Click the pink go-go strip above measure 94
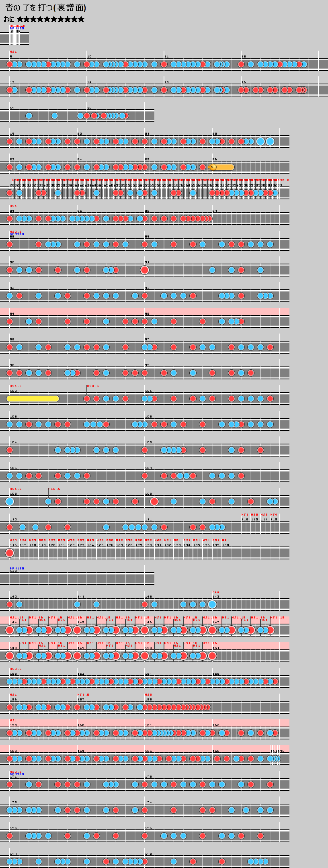Viewport: 328px width, 868px height. point(145,311)
